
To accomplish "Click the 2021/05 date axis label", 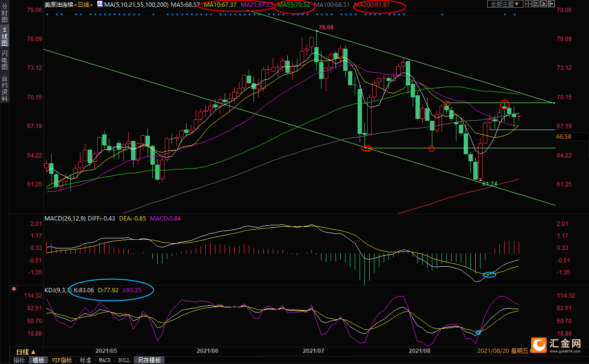I will (107, 351).
